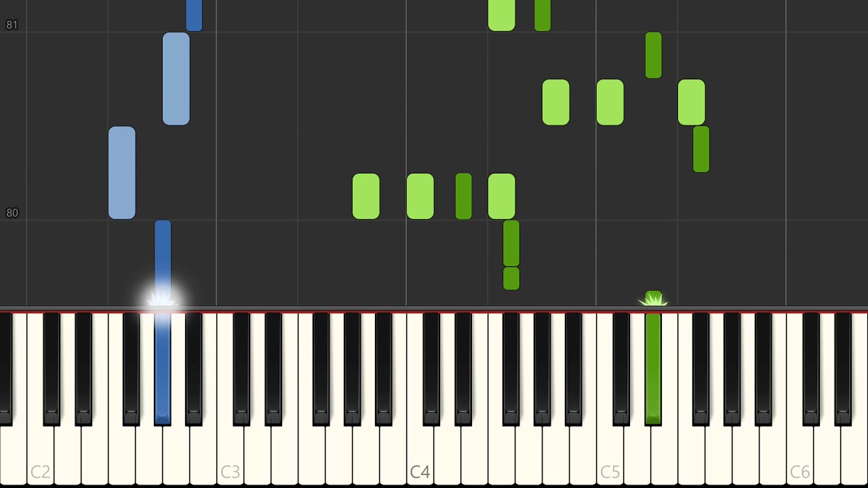Click the light green A3 note block
The image size is (868, 488).
pos(366,197)
